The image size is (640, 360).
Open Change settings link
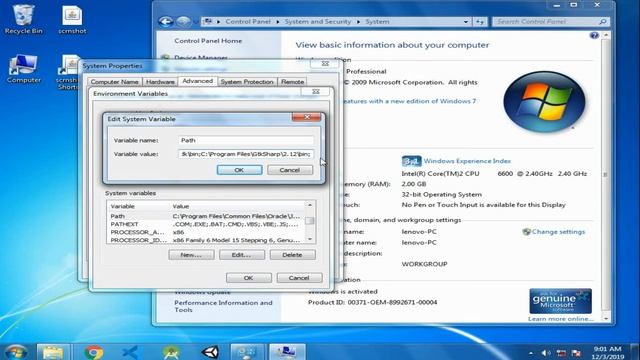coord(558,231)
